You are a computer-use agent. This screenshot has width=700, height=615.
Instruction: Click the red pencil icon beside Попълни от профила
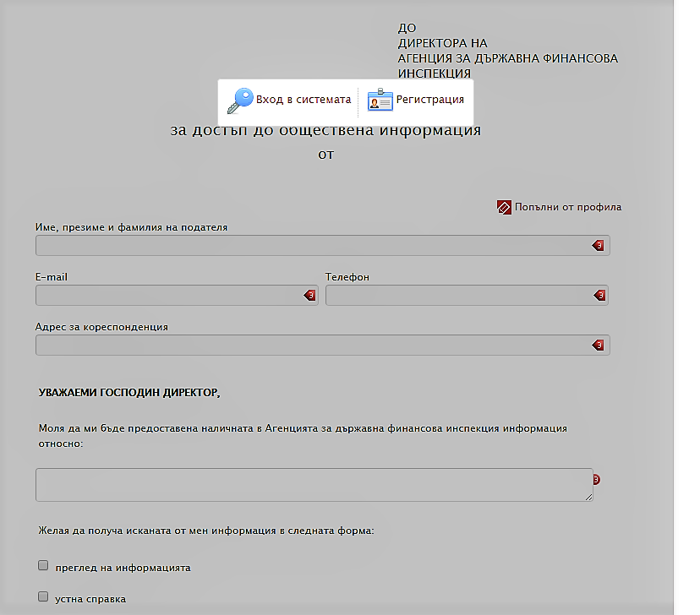(504, 207)
